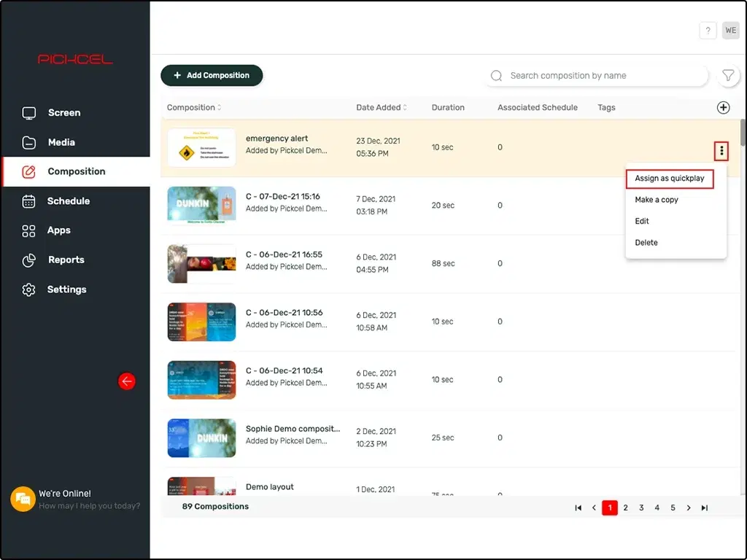Image resolution: width=747 pixels, height=560 pixels.
Task: Collapse sidebar with red arrow button
Action: (127, 381)
